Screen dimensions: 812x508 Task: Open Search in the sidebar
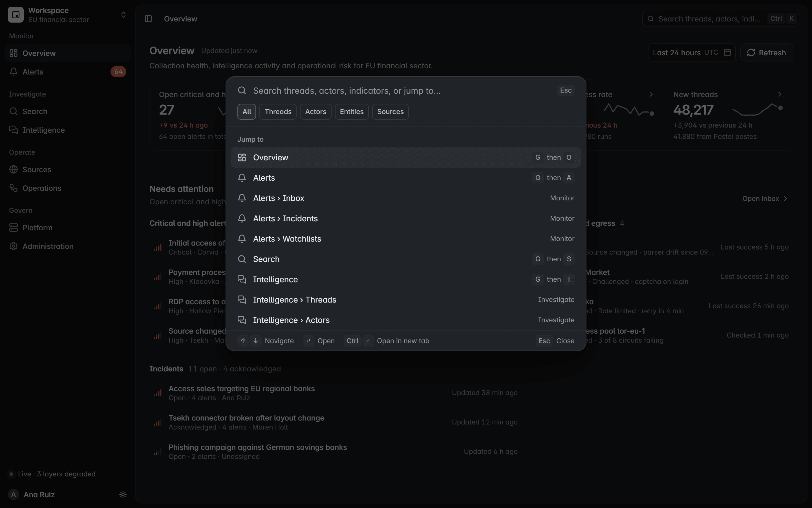pos(67,111)
